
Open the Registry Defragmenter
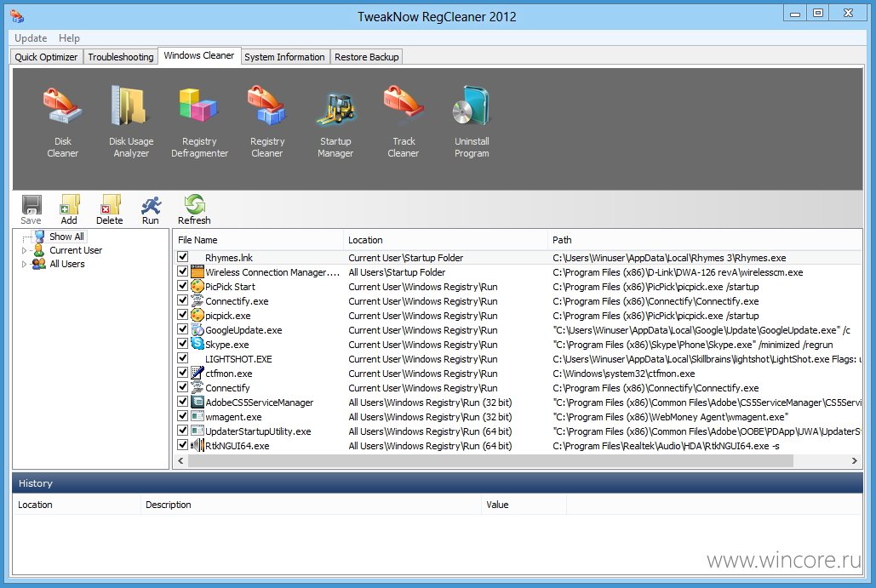click(199, 122)
